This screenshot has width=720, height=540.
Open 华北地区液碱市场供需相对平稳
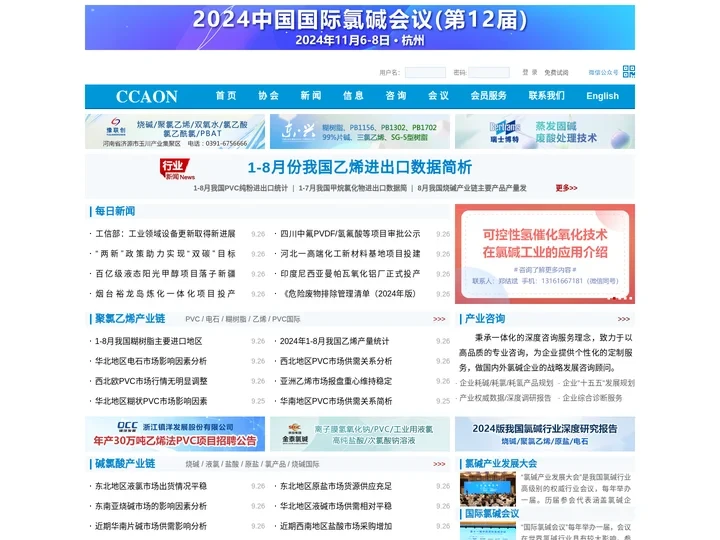click(336, 506)
